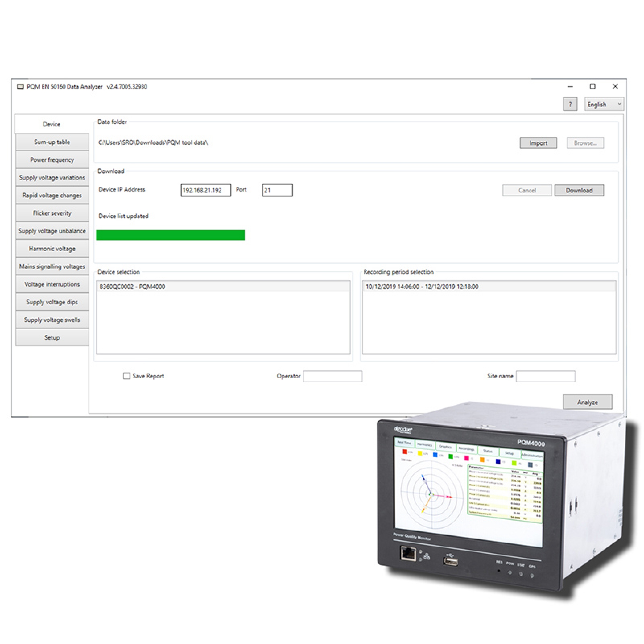Select the Flicker severity tab
The image size is (644, 644).
pyautogui.click(x=52, y=213)
